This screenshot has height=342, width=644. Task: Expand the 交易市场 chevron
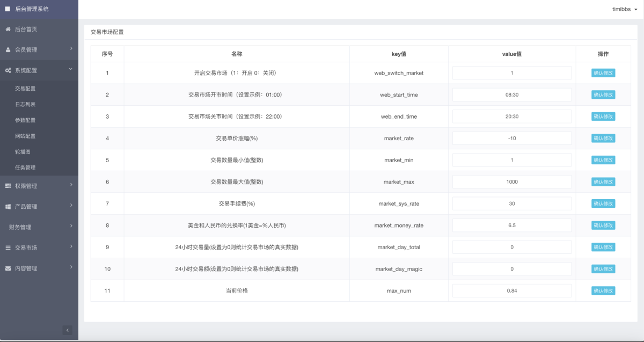(71, 246)
